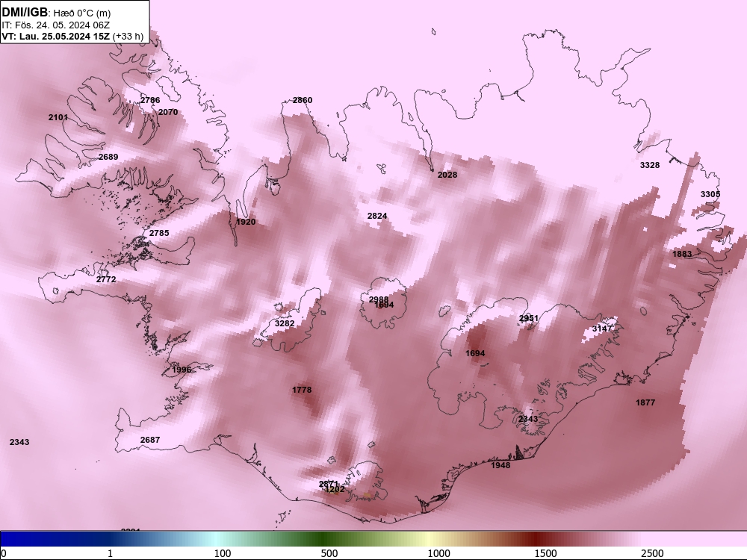Select the map value '2070'
Image resolution: width=747 pixels, height=560 pixels.
(x=167, y=112)
